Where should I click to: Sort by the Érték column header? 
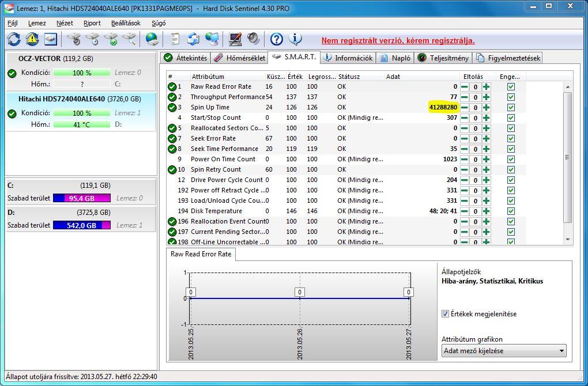pyautogui.click(x=296, y=77)
